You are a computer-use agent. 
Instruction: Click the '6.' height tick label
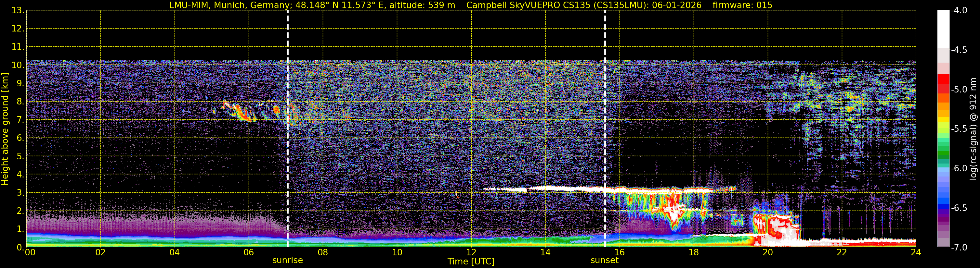20,138
